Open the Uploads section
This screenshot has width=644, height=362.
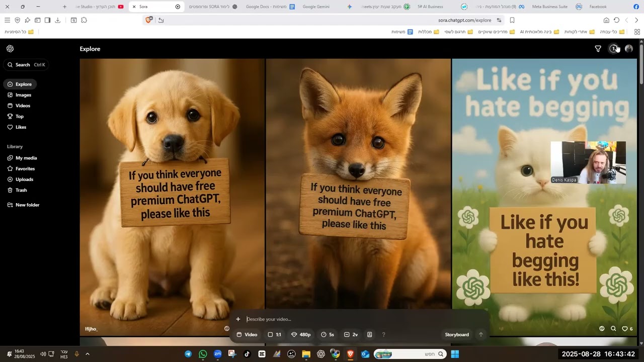click(21, 179)
